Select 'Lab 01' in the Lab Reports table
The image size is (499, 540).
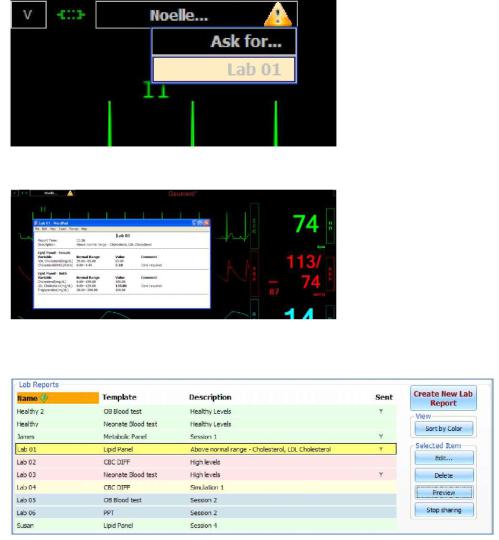click(206, 449)
